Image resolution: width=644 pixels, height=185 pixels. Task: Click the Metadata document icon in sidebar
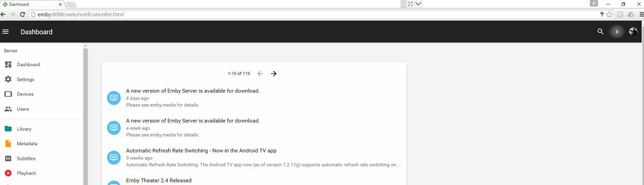[x=8, y=144]
